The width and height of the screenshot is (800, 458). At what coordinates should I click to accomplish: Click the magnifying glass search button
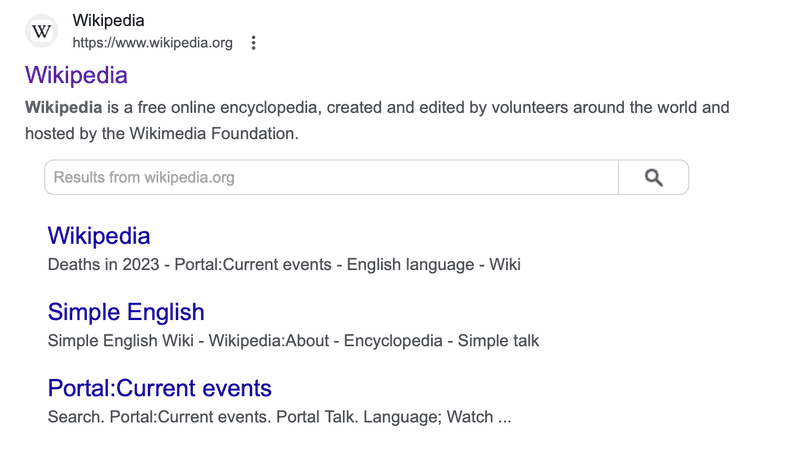click(x=654, y=177)
